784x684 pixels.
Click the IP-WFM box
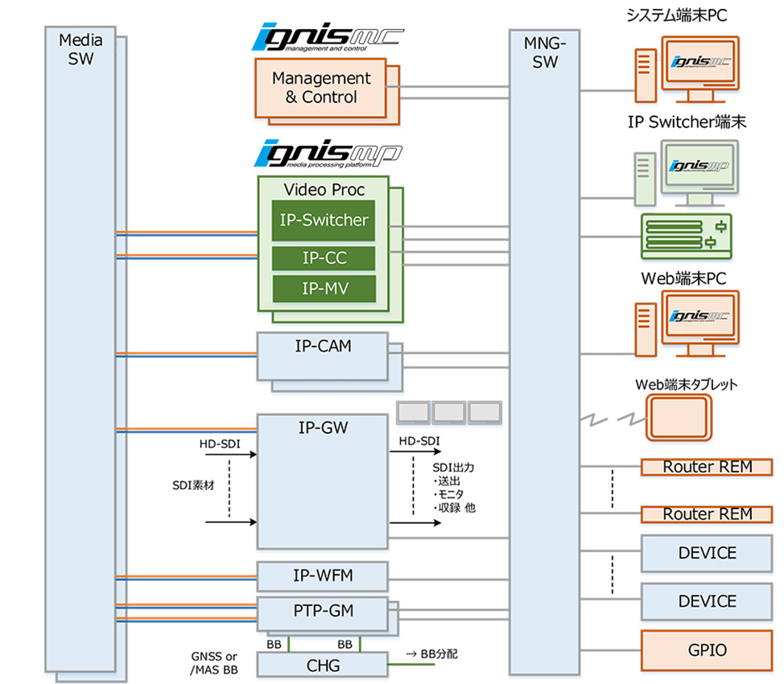click(322, 576)
